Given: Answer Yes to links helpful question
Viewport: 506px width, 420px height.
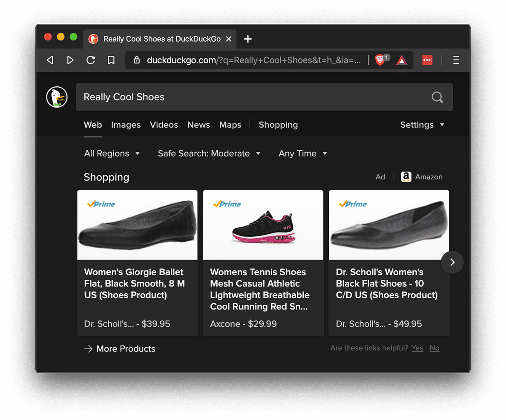Looking at the screenshot, I should click(417, 348).
